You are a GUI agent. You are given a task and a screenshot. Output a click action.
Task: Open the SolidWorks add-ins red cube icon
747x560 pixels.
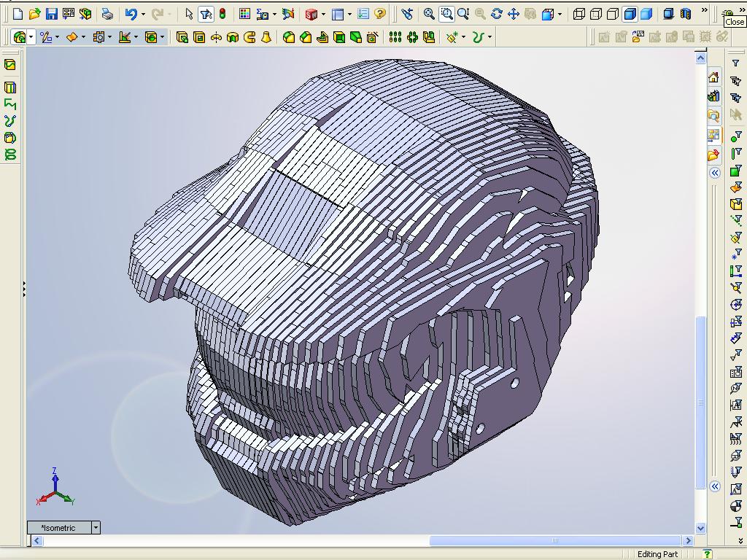(311, 15)
